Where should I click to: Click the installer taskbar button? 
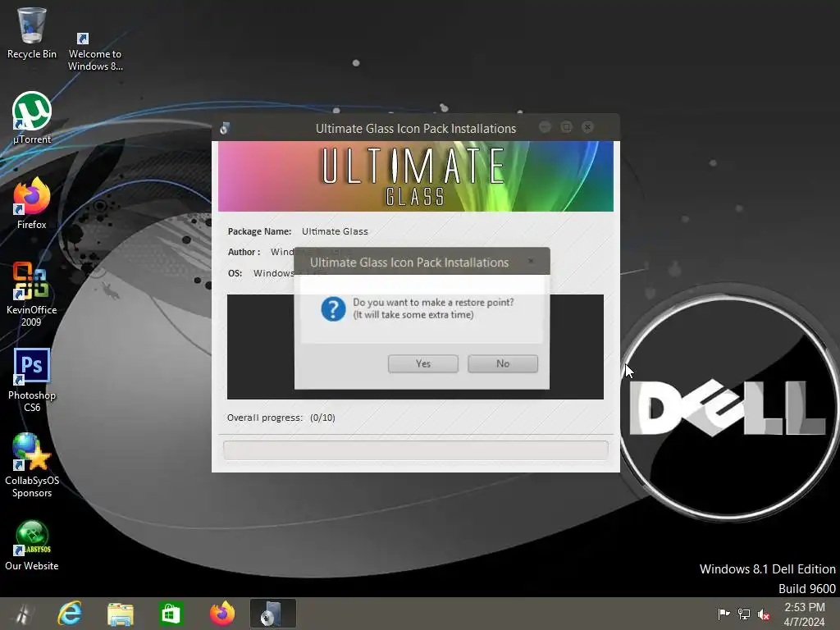click(272, 614)
